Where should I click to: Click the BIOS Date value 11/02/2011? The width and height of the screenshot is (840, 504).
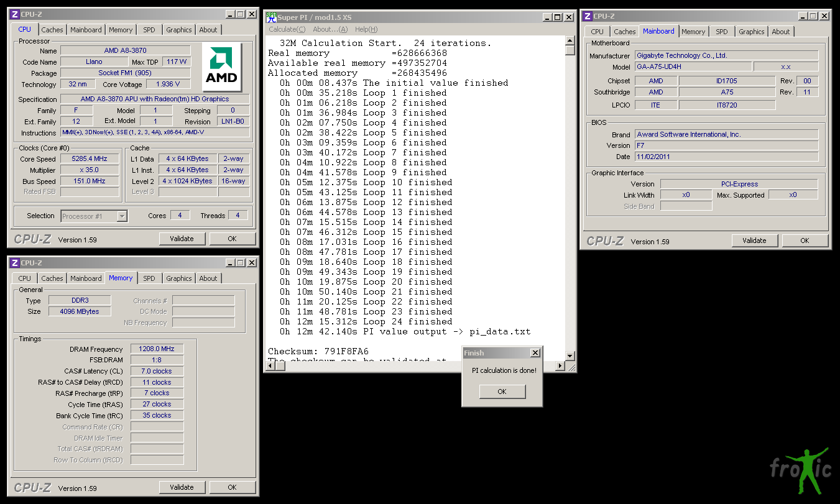coord(727,157)
